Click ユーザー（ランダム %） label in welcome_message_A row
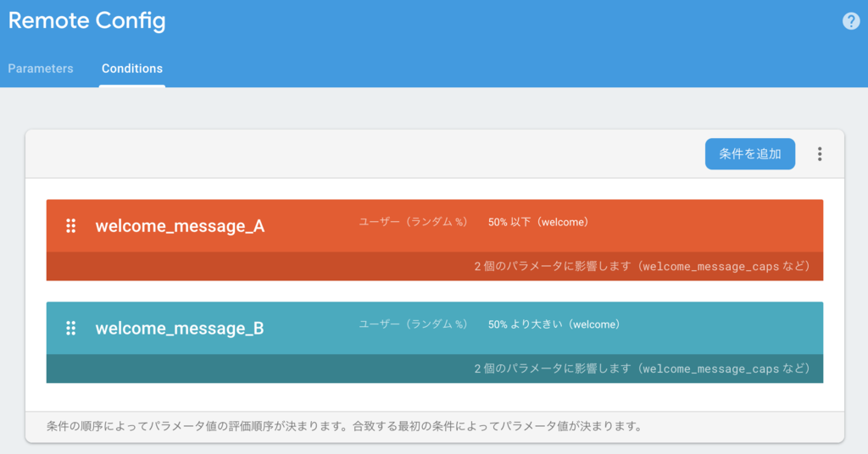Screen dimensions: 868x454 click(413, 222)
